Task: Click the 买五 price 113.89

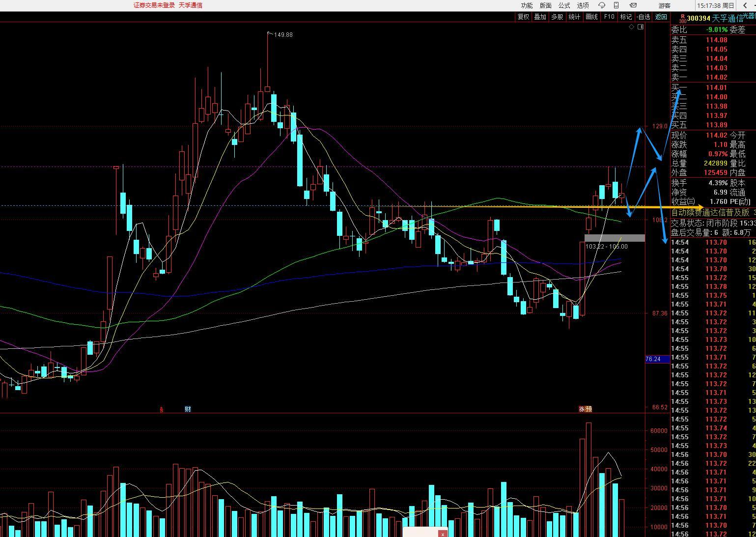Action: 716,125
